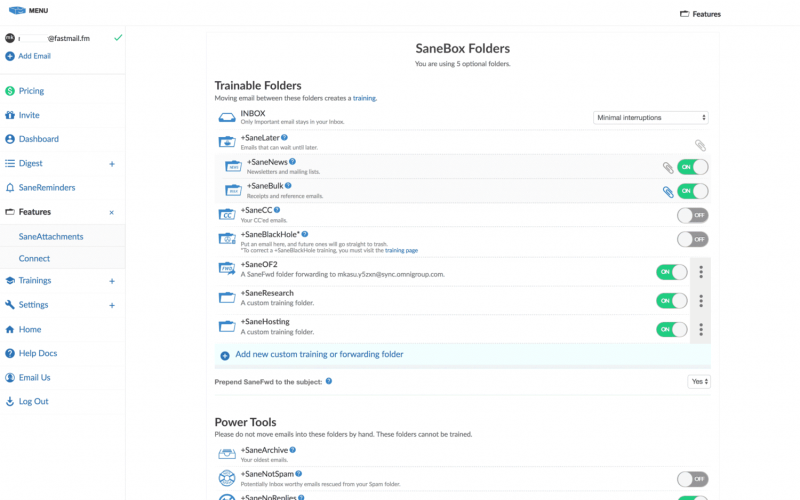Click the Trainings graduation cap icon
Viewport: 800px width, 500px height.
click(10, 281)
